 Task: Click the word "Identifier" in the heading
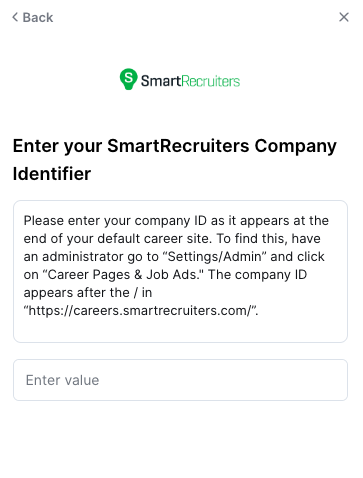click(x=52, y=174)
